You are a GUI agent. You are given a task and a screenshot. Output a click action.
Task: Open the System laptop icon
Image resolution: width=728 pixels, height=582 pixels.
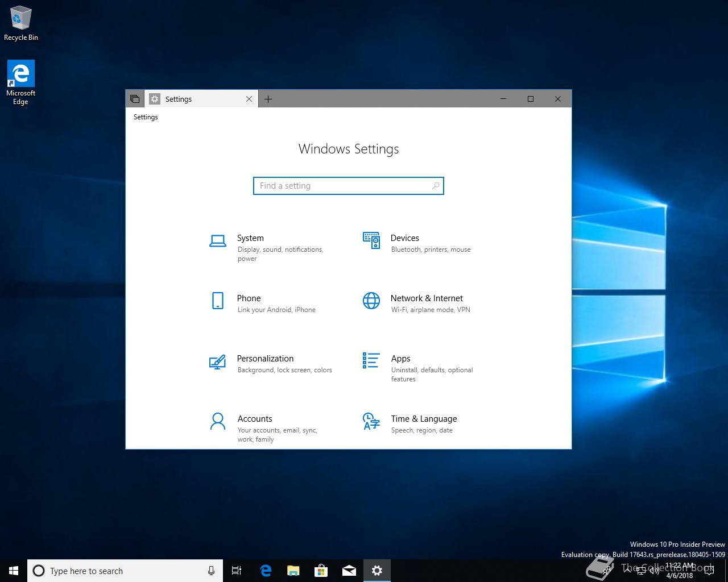tap(217, 241)
